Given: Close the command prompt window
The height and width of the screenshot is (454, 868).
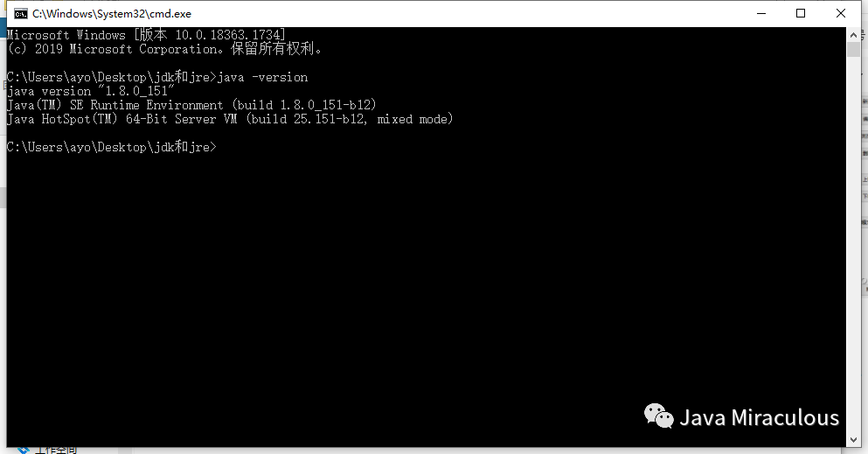Looking at the screenshot, I should pyautogui.click(x=840, y=13).
